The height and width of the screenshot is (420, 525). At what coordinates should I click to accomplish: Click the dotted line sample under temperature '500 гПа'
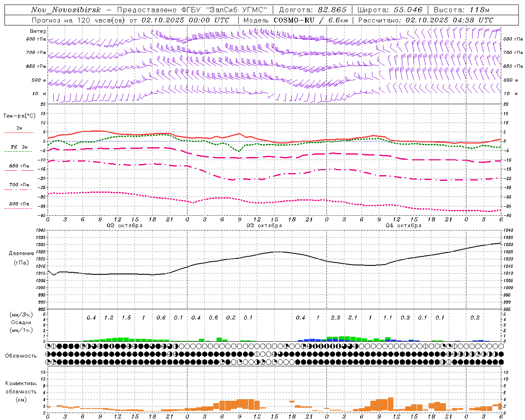click(x=19, y=208)
